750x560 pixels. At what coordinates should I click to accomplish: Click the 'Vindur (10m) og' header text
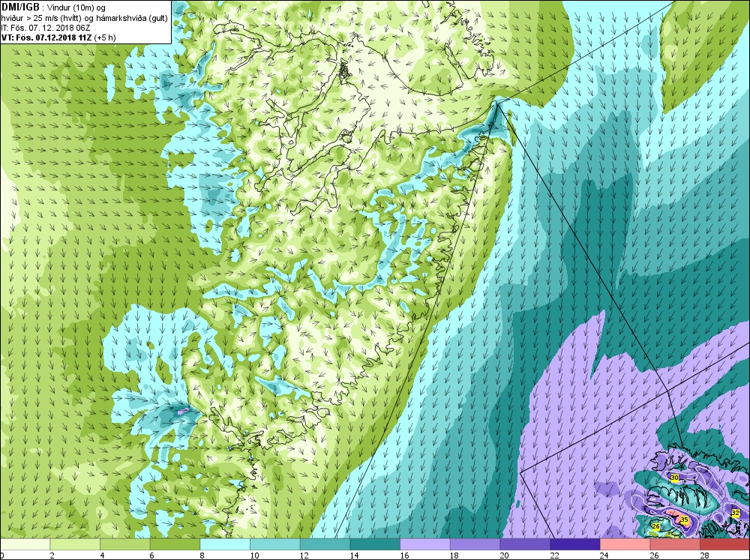pos(76,7)
